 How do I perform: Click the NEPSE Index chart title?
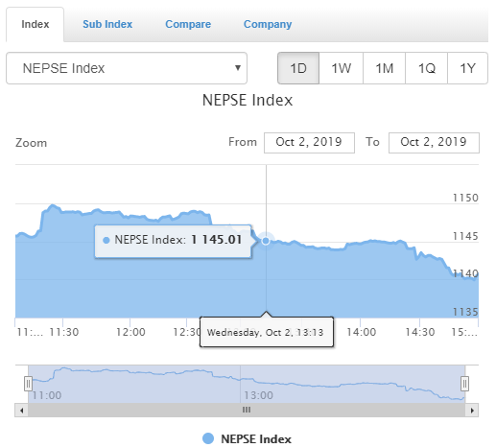pyautogui.click(x=248, y=100)
